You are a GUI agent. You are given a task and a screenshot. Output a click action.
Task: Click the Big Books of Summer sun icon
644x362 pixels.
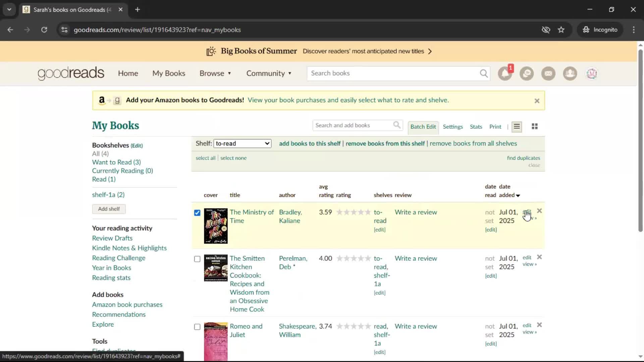click(211, 51)
